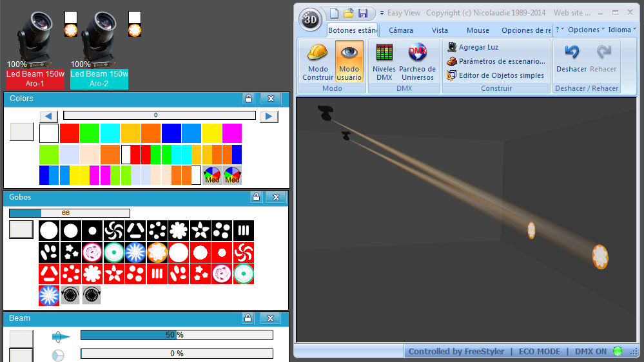Click the Web site link in title bar
This screenshot has width=644, height=362.
(572, 13)
